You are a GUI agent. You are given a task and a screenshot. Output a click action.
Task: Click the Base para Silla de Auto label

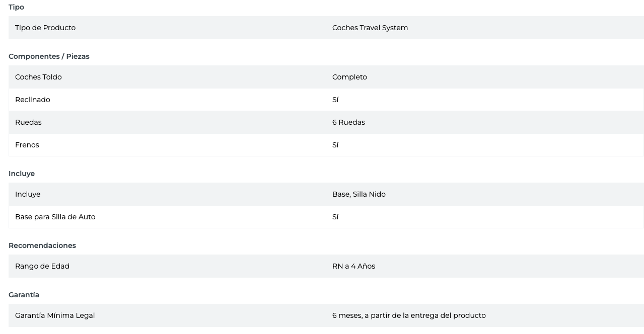click(55, 217)
